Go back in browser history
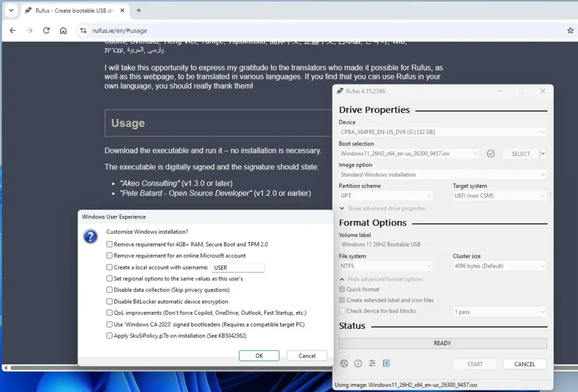The image size is (578, 392). [13, 30]
